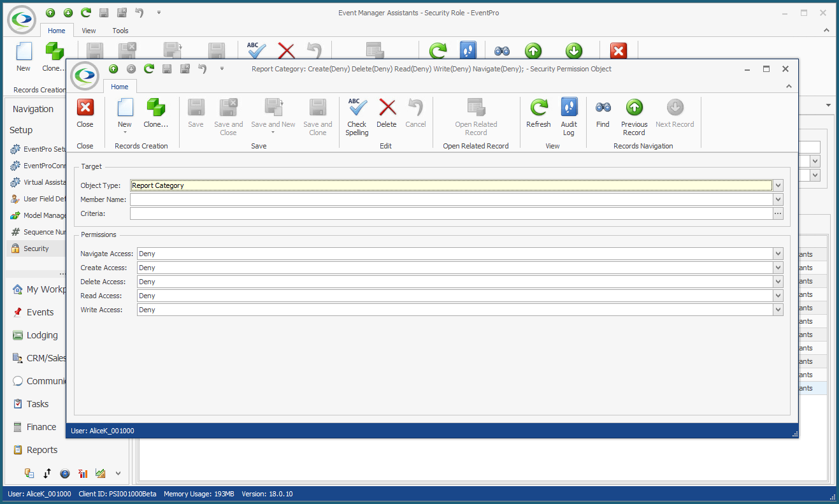Click the Find binoculars icon in the dialog
The height and width of the screenshot is (504, 839).
(603, 107)
